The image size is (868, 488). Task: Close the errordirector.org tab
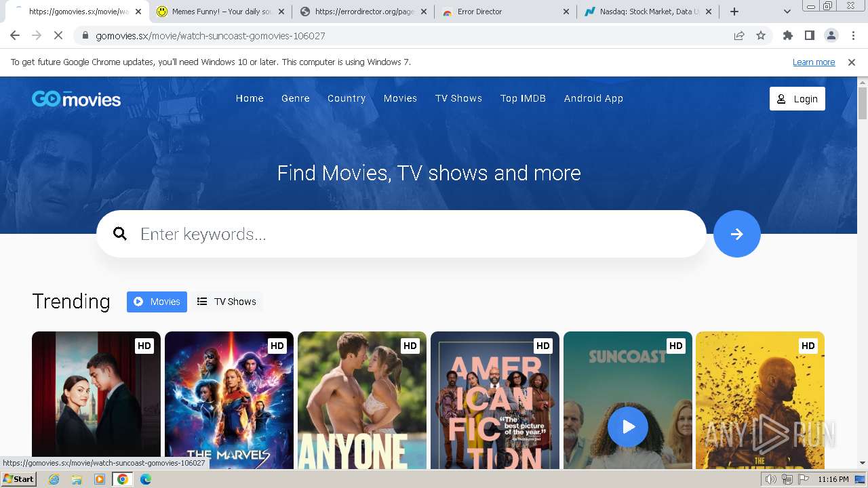(x=424, y=12)
